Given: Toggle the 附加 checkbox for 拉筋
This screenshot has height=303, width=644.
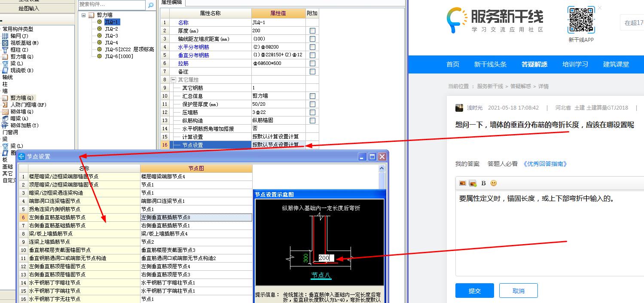Looking at the screenshot, I should point(312,63).
